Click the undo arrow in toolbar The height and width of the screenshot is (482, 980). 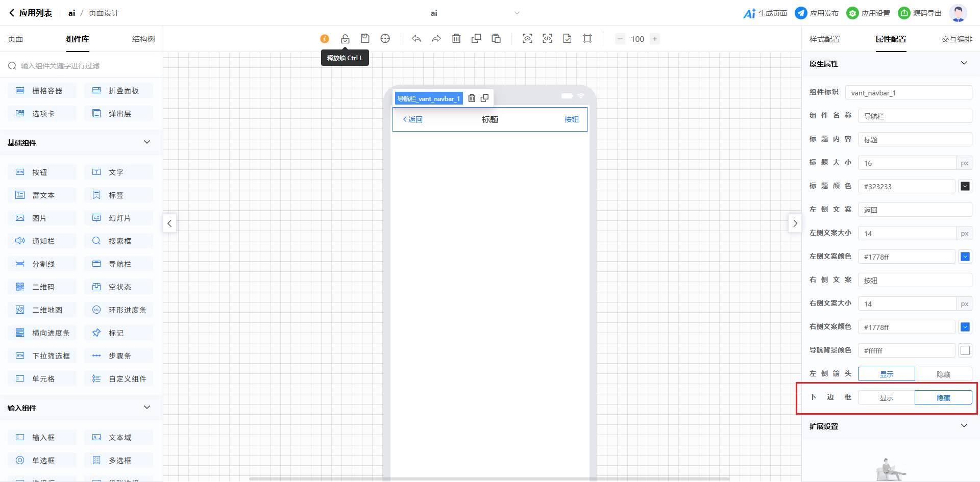click(416, 39)
